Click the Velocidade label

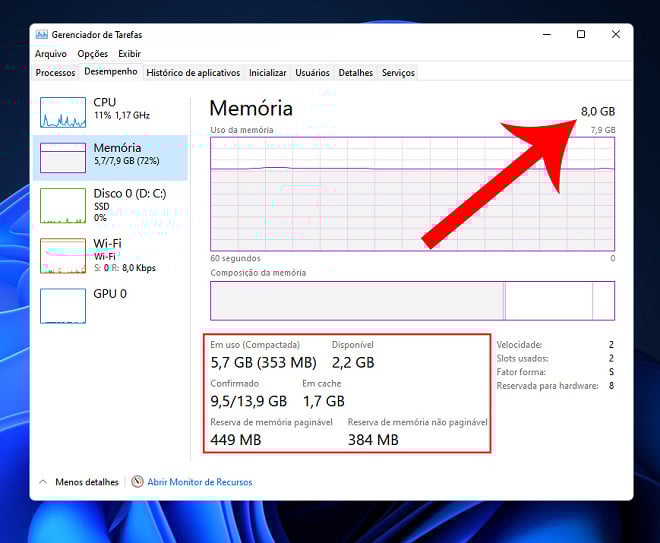[519, 345]
